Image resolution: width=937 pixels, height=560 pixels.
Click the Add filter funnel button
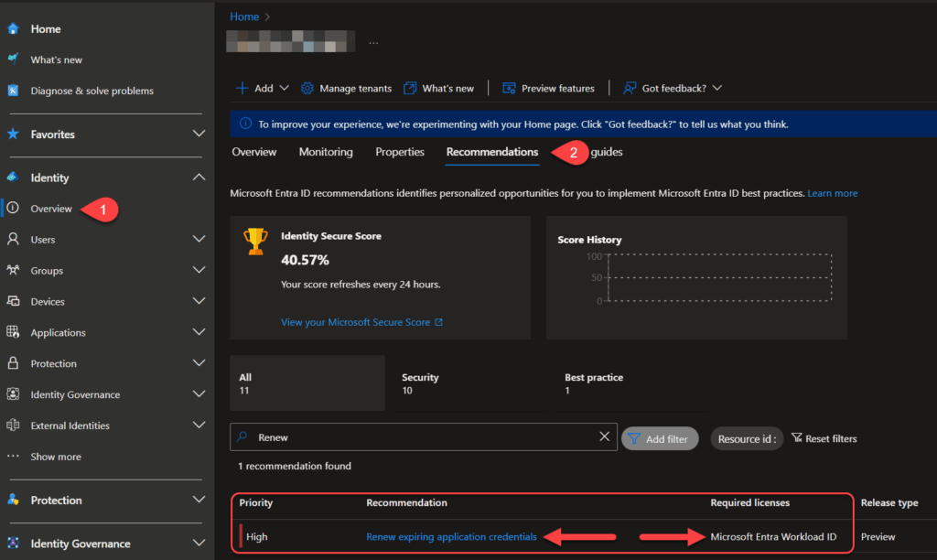[x=660, y=438]
